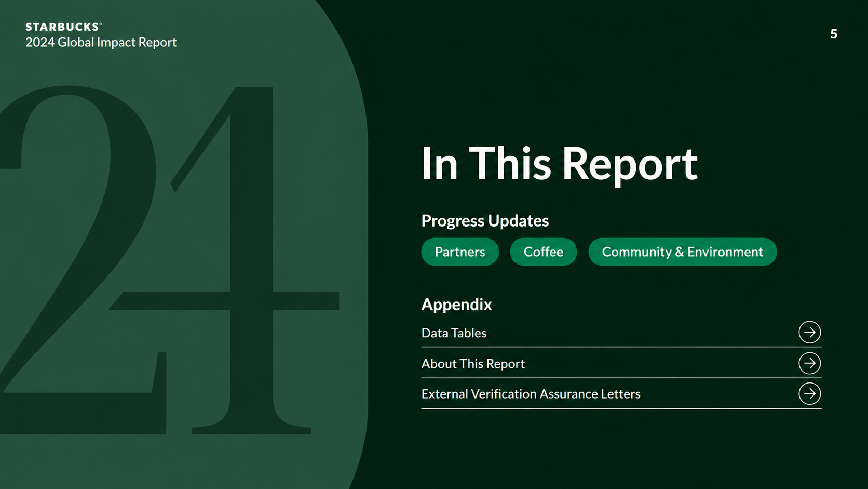Screen dimensions: 868x489
Task: Open the Coffee progress update
Action: point(543,252)
